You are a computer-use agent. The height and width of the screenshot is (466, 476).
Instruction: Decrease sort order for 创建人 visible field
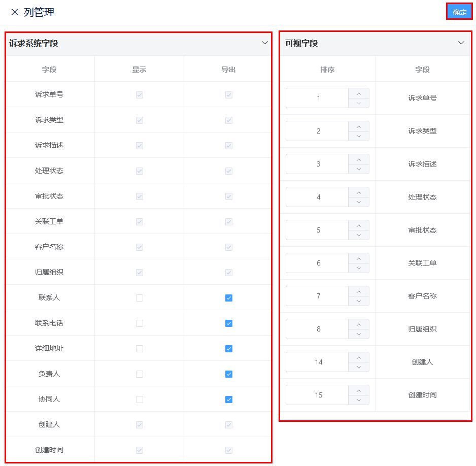coord(359,367)
